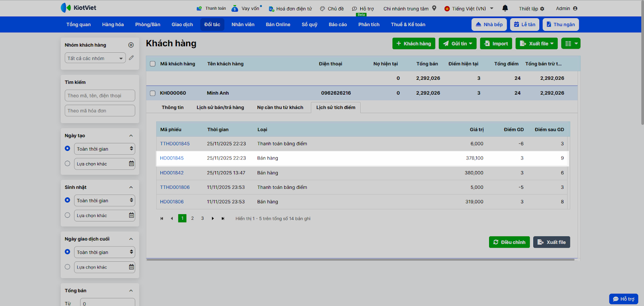Viewport: 644px width, 306px height.
Task: Check the KH000060 customer row checkbox
Action: [153, 93]
